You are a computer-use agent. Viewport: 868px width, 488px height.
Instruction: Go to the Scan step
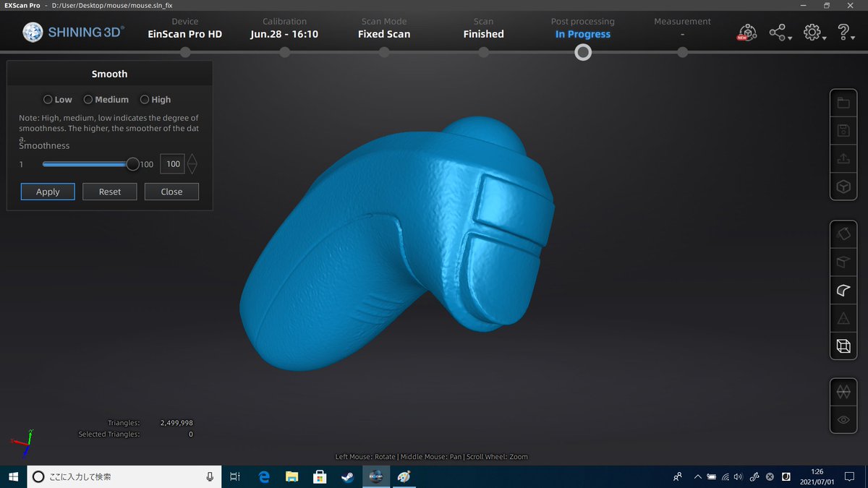[x=483, y=28]
